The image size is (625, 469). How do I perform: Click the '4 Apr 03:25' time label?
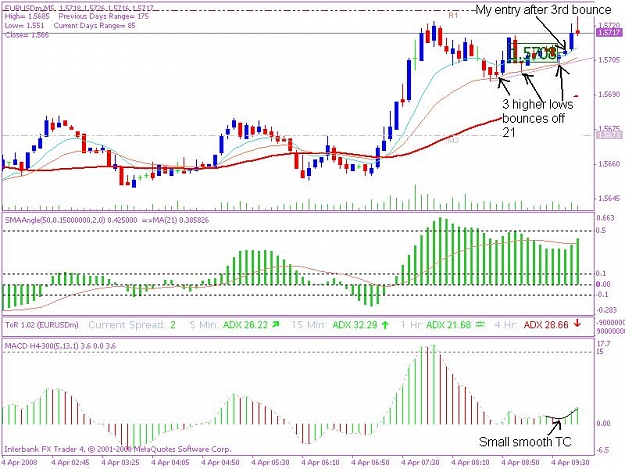click(x=120, y=463)
